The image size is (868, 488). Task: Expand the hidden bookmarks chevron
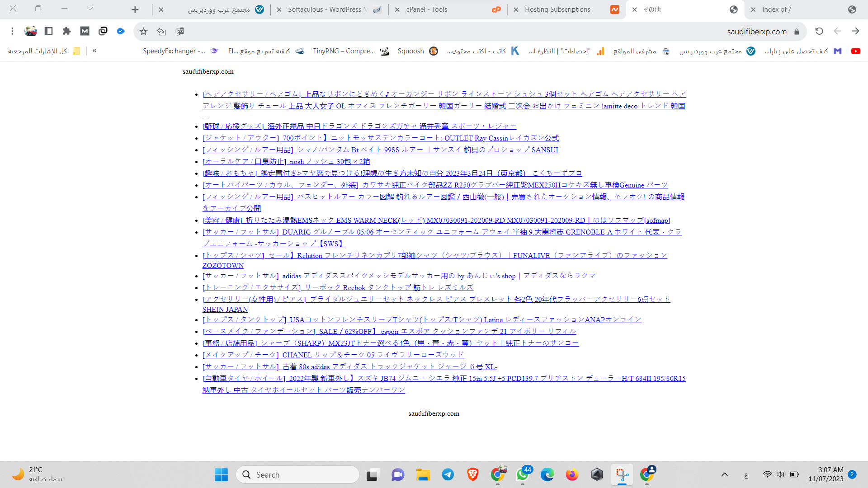(x=94, y=51)
